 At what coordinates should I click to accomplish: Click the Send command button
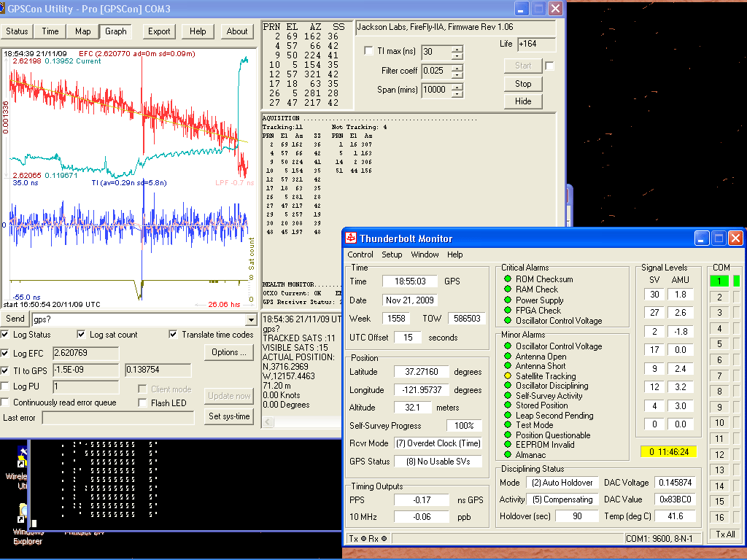click(x=15, y=319)
